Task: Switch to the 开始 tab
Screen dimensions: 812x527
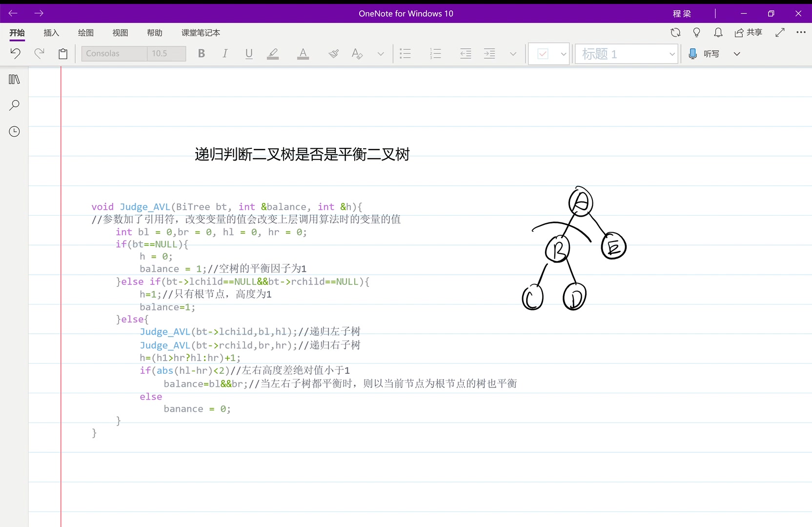Action: pyautogui.click(x=17, y=33)
